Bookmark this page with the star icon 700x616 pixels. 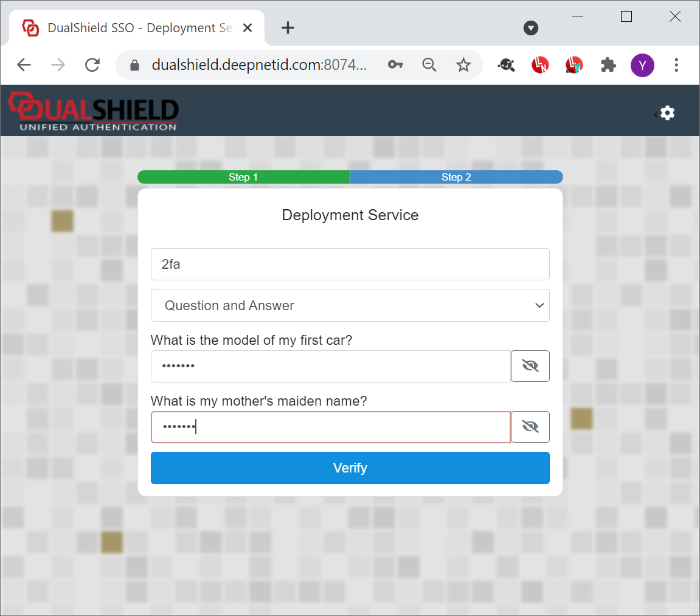pos(463,65)
